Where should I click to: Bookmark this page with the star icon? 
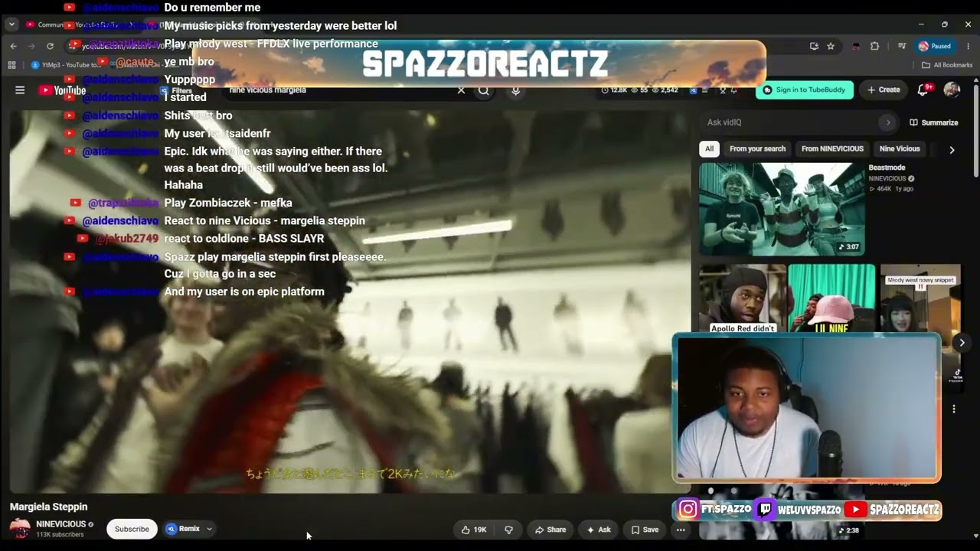(x=831, y=46)
